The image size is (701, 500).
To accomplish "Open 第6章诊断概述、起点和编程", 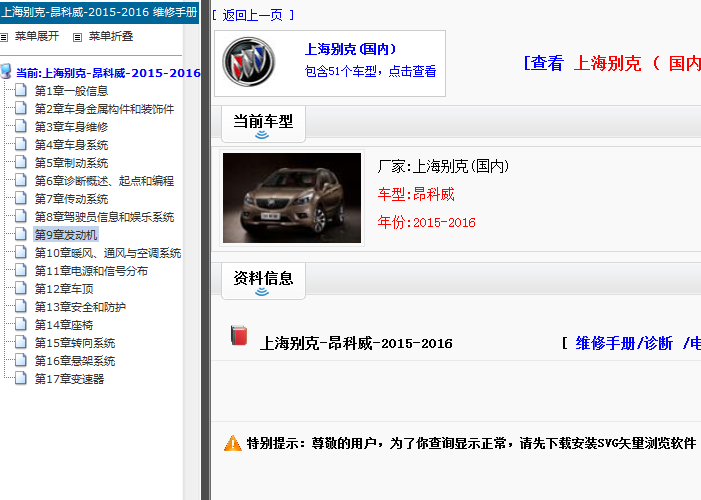I will (x=104, y=181).
